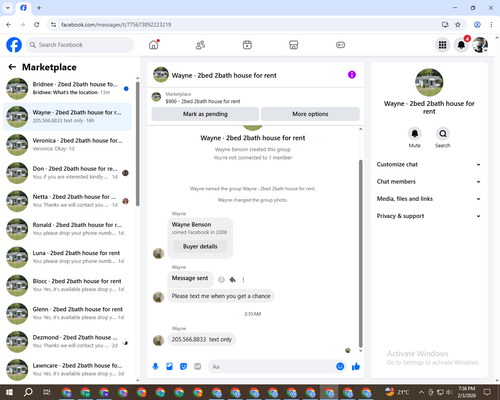Viewport: 500px width, 400px height.
Task: Open the Luna conversation
Action: [67, 257]
